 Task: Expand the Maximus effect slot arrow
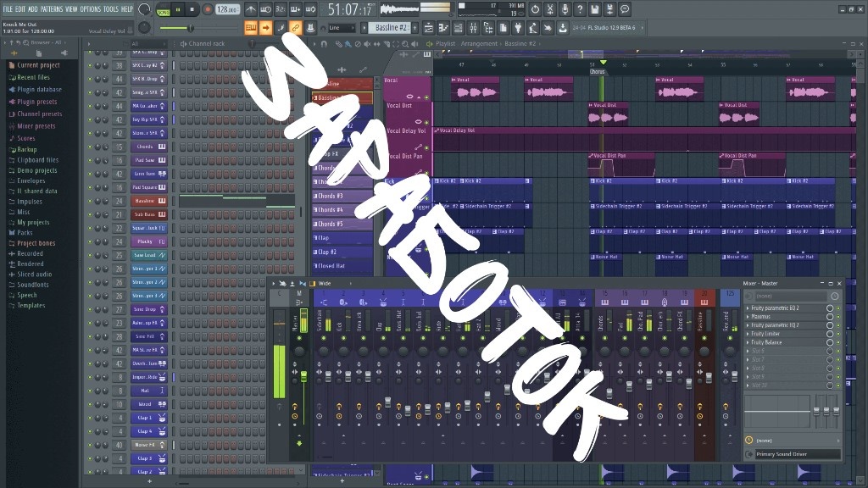748,317
